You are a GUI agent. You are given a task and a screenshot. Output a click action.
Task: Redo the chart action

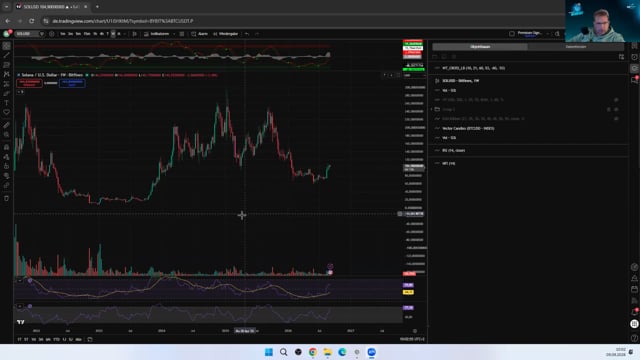pyautogui.click(x=257, y=34)
